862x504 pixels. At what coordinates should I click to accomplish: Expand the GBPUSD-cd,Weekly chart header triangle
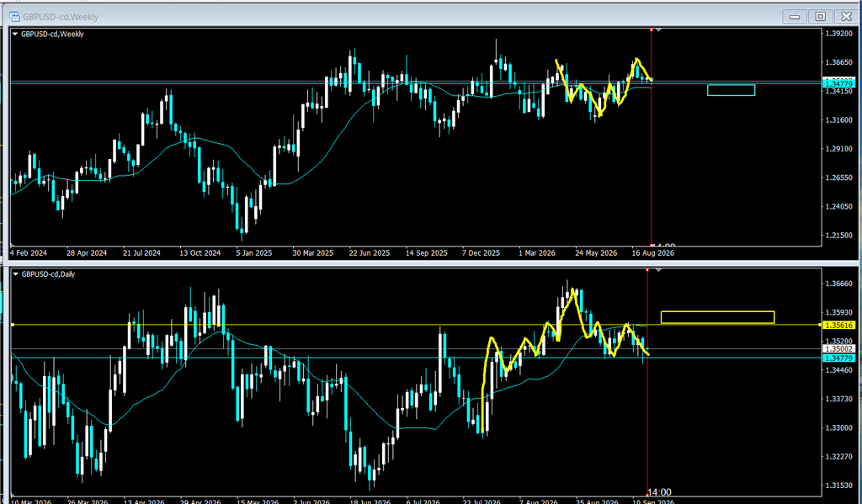click(x=15, y=34)
